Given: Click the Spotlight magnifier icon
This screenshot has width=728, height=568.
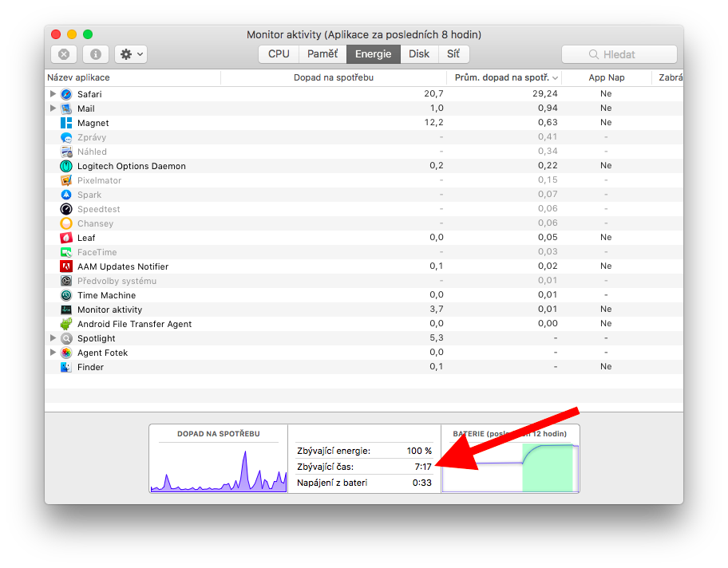Looking at the screenshot, I should tap(66, 338).
